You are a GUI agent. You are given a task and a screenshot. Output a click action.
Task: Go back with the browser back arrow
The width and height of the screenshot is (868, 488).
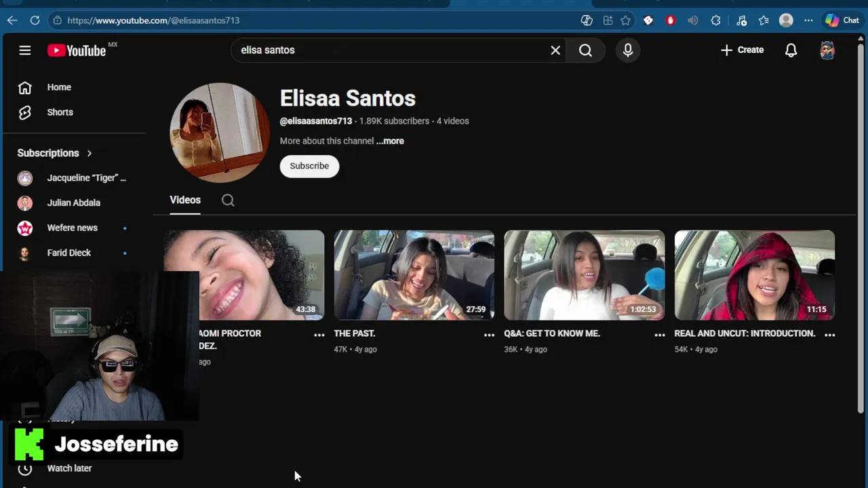point(12,20)
